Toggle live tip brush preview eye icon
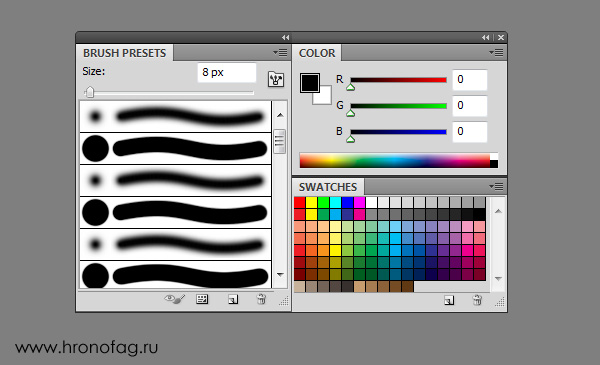The image size is (600, 365). point(174,299)
